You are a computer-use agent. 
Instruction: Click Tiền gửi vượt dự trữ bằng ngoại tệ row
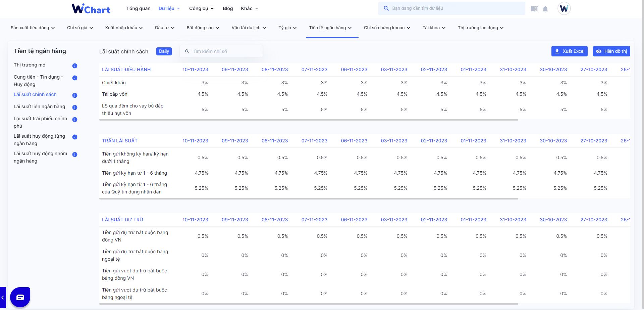pos(135,294)
